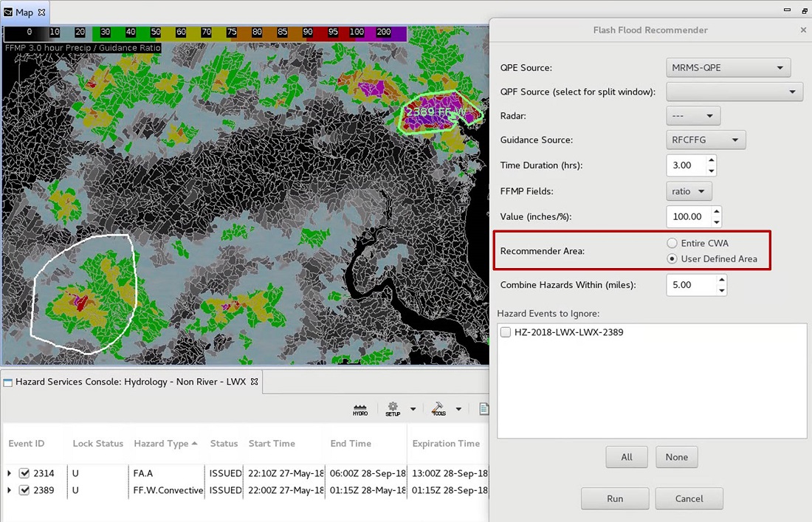The image size is (812, 522).
Task: Sort by the Hazard Type column header
Action: pos(165,444)
